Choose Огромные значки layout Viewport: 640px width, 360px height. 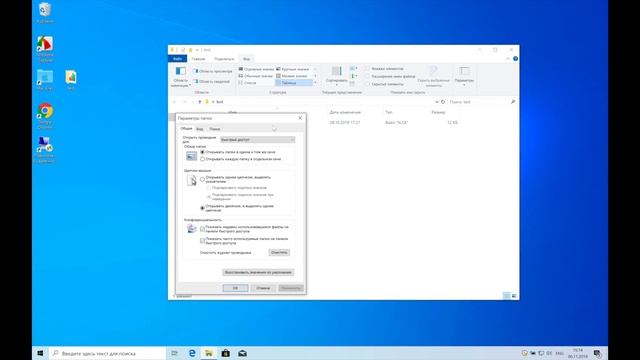[256, 69]
